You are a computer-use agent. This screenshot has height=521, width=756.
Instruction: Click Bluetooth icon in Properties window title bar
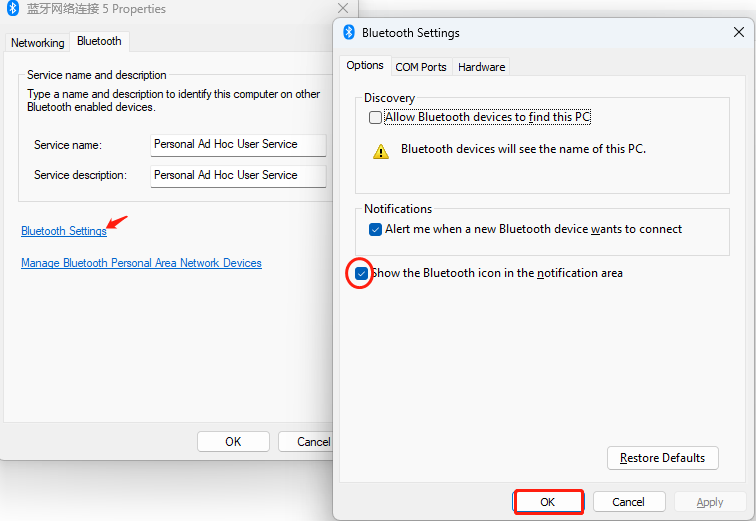pyautogui.click(x=14, y=9)
